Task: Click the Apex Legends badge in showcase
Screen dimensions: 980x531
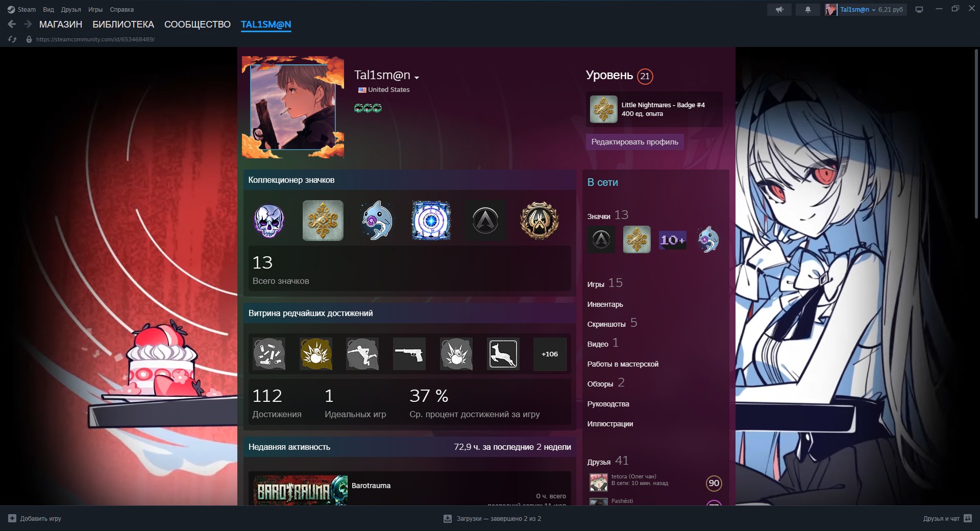Action: pyautogui.click(x=485, y=221)
